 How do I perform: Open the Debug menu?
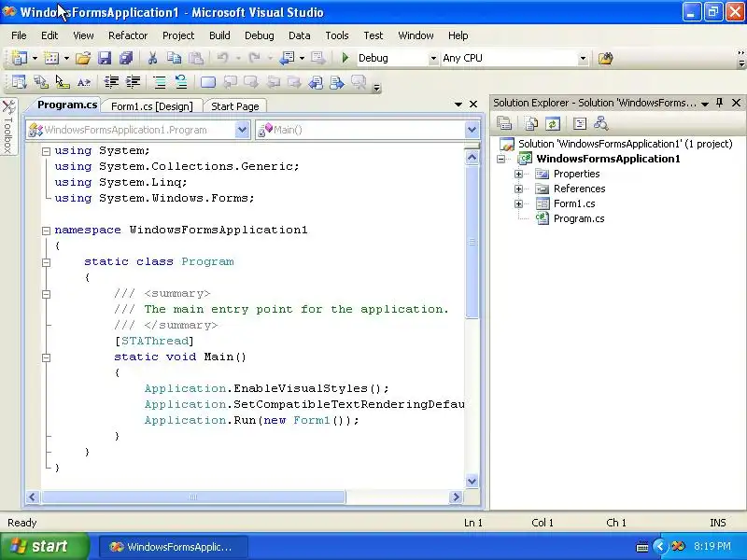[x=260, y=35]
